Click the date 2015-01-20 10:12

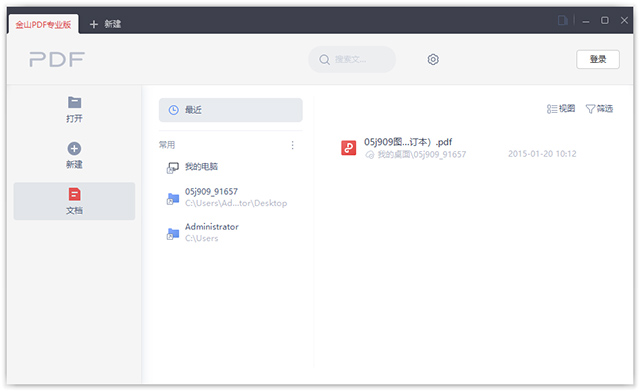coord(542,154)
